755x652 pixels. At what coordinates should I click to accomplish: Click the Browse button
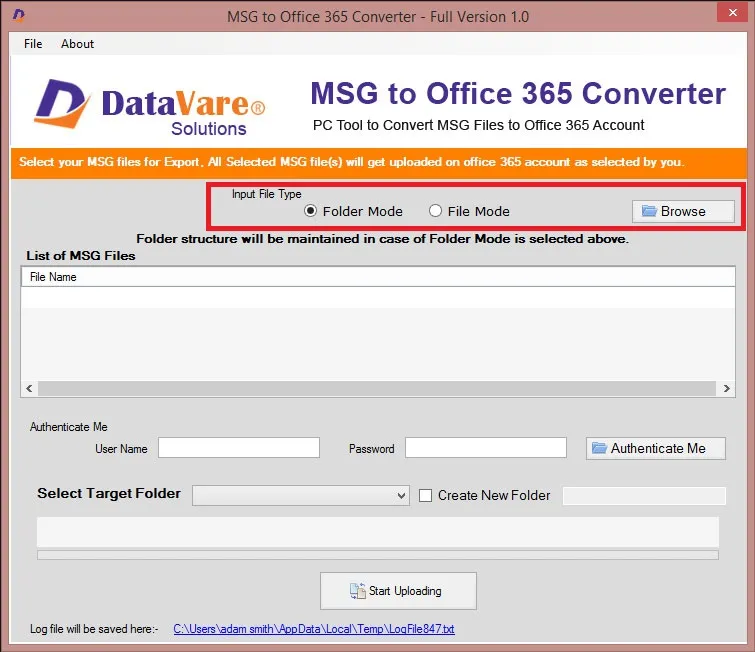pos(683,211)
